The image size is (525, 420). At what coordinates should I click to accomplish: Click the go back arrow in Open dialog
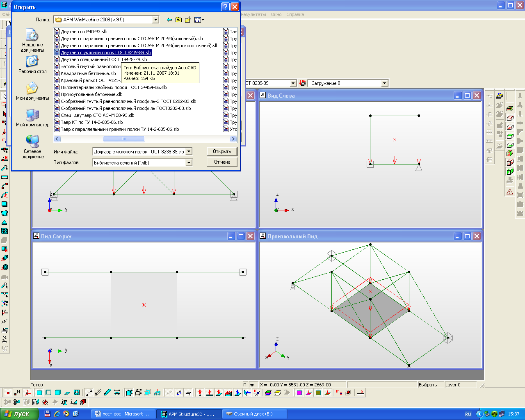(169, 20)
